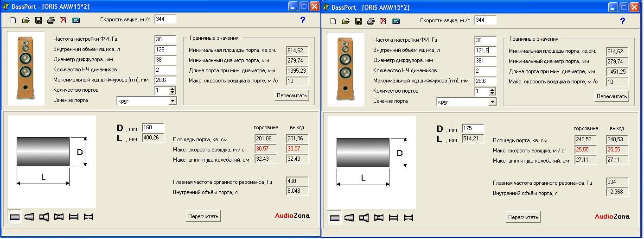Increase 'Количество портов' with up arrow in left window
This screenshot has height=239, width=644.
[172, 88]
